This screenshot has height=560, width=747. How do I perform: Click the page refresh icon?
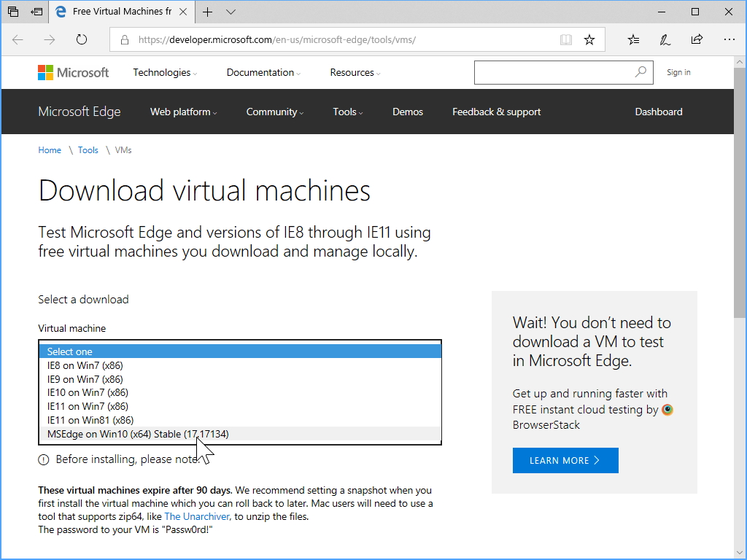80,39
